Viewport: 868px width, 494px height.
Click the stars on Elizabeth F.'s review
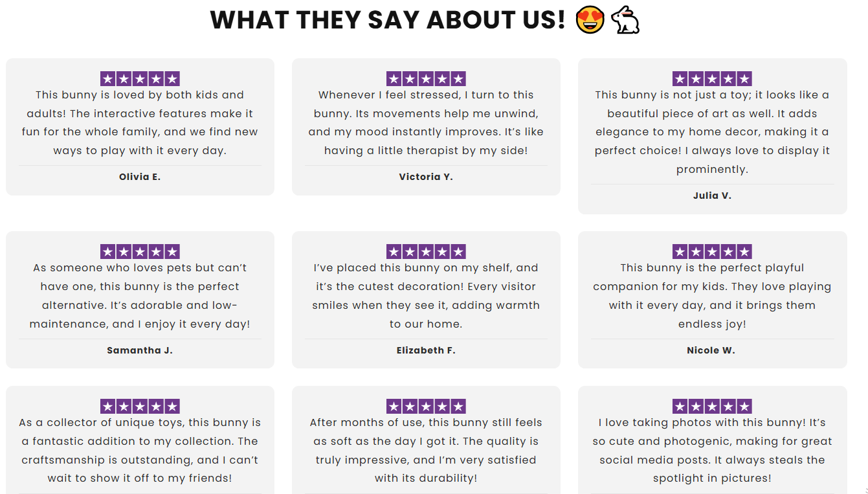tap(426, 252)
